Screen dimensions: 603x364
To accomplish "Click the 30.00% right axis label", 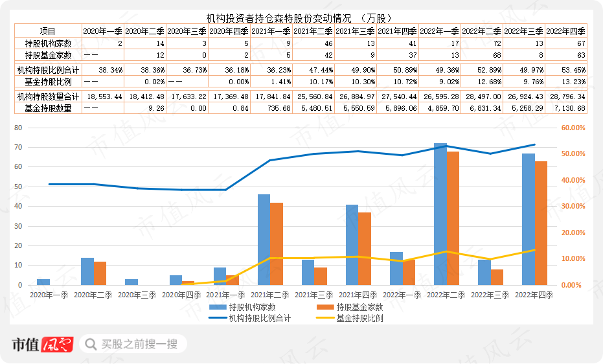I will tap(573, 206).
